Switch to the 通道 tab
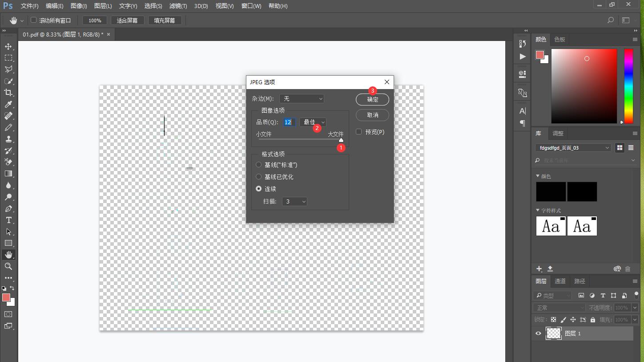This screenshot has width=644, height=362. (560, 281)
